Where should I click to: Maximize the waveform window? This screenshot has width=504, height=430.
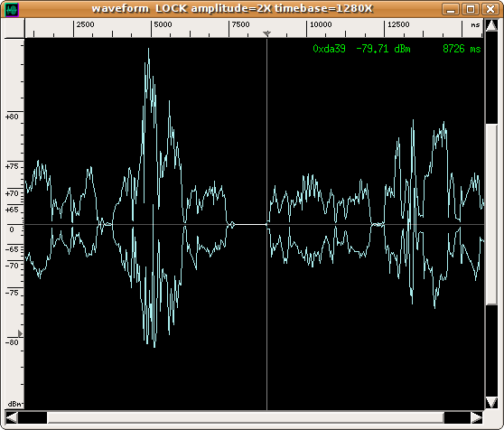click(471, 9)
